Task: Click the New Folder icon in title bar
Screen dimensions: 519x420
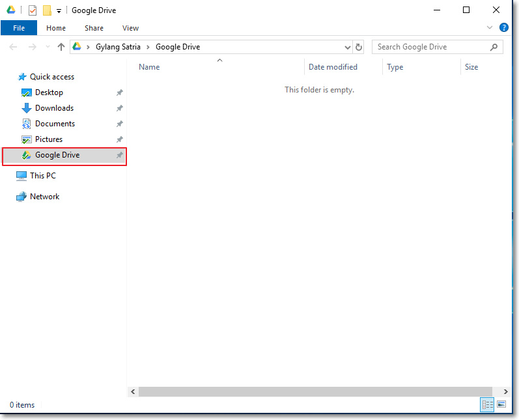Action: 47,10
